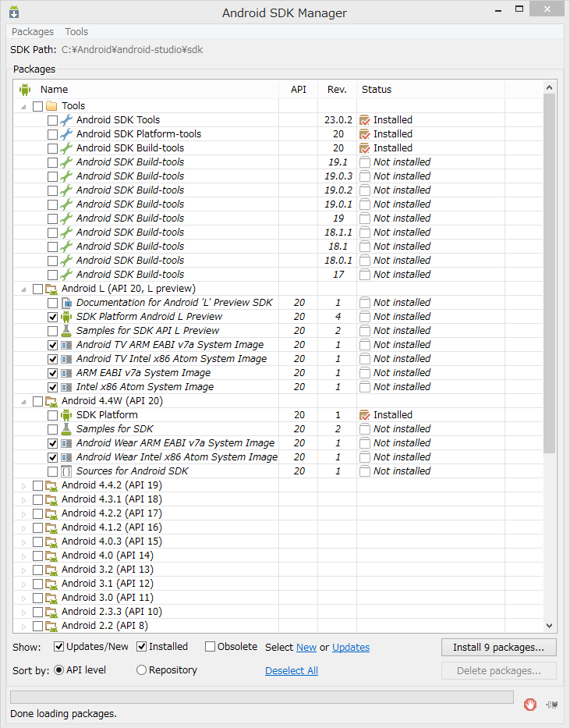Viewport: 570px width, 728px height.
Task: Collapse the Android L (API 20, L preview) group
Action: tap(23, 289)
